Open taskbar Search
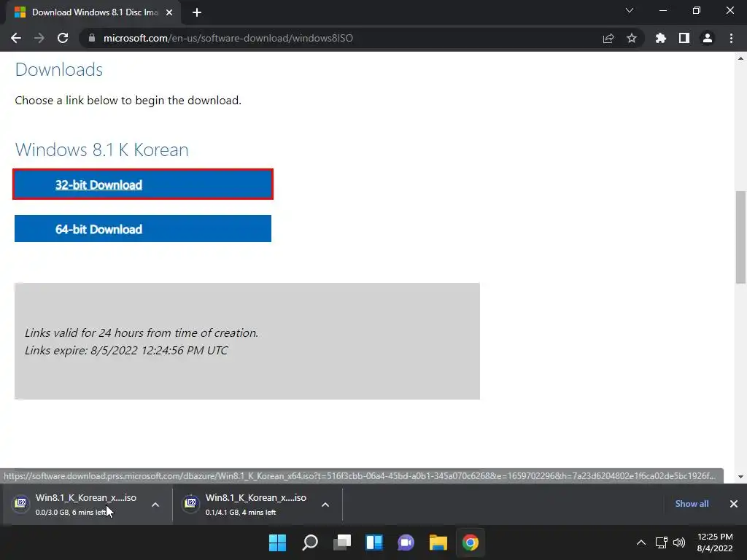This screenshot has width=747, height=560. click(x=309, y=542)
